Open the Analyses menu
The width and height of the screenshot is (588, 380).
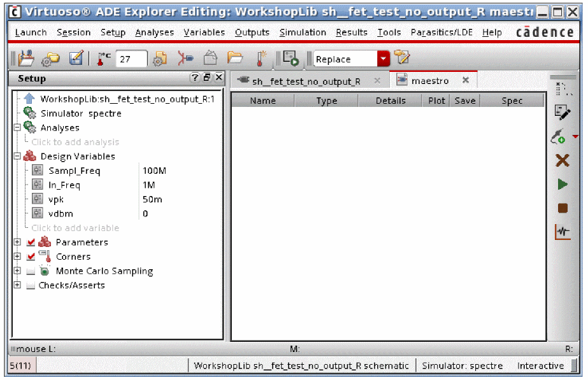[155, 32]
